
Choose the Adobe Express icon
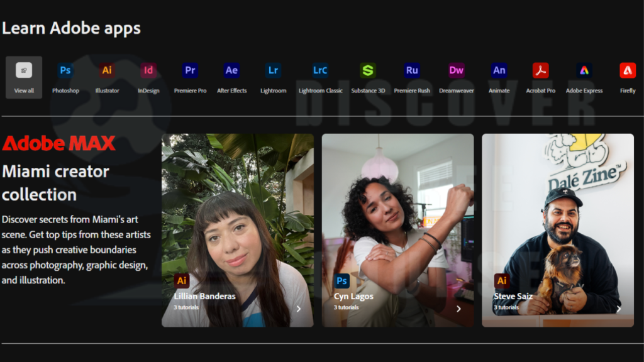(584, 70)
